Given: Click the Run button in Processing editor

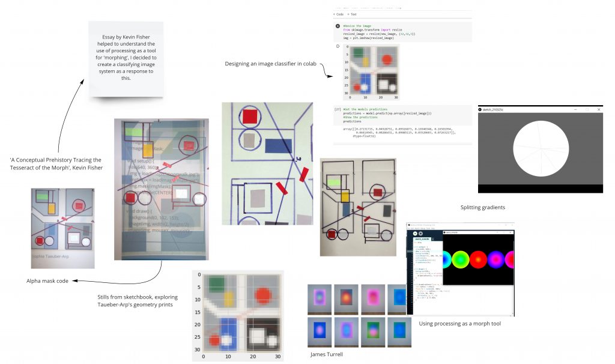Looking at the screenshot, I should coord(415,234).
